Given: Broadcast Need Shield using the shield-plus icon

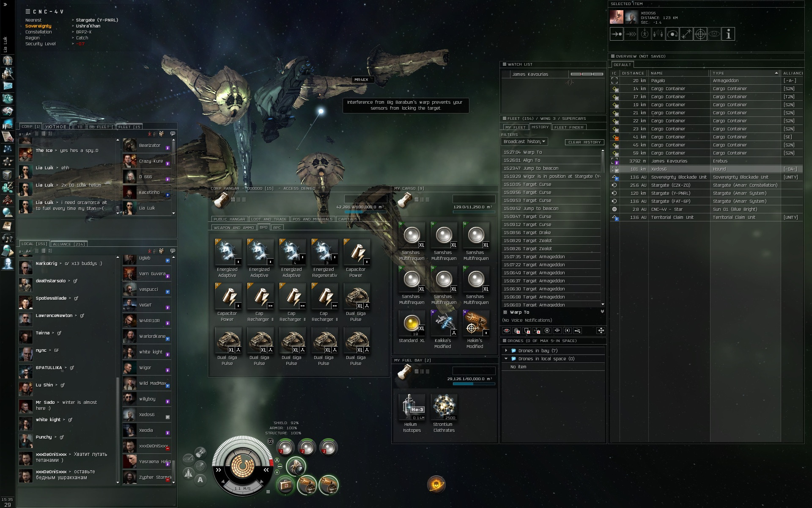Looking at the screenshot, I should coord(527,331).
